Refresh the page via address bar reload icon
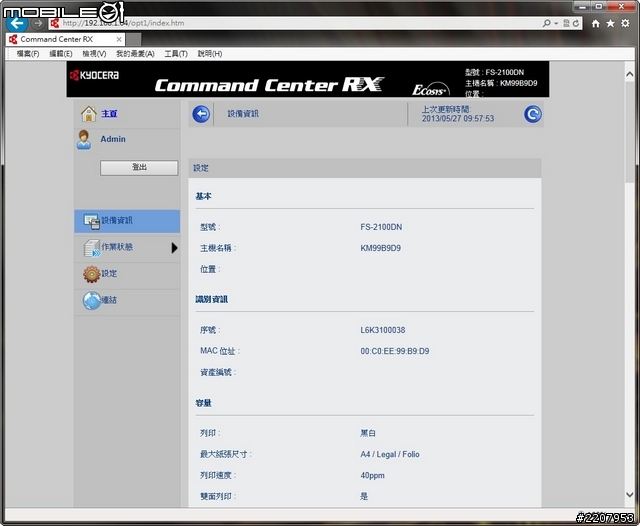 (576, 23)
